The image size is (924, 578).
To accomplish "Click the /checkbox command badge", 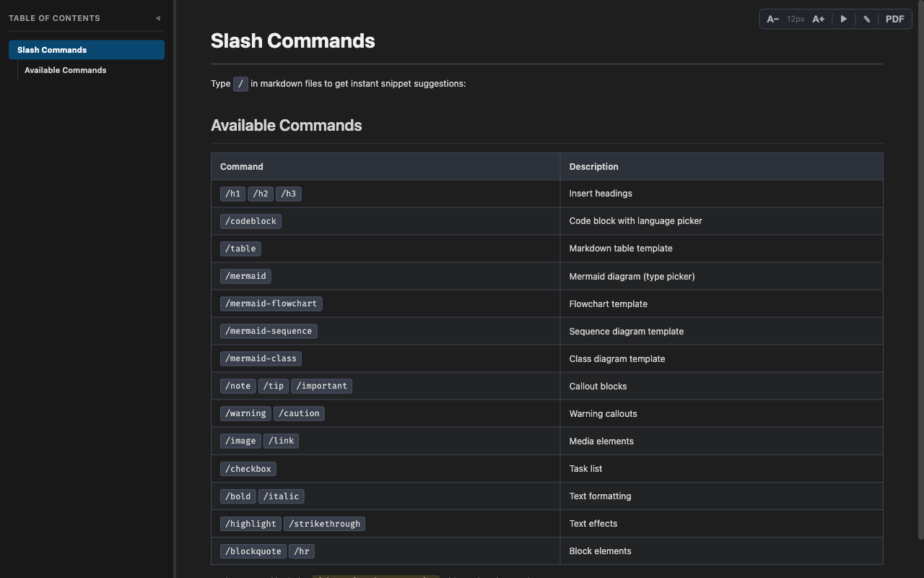I will (x=248, y=468).
